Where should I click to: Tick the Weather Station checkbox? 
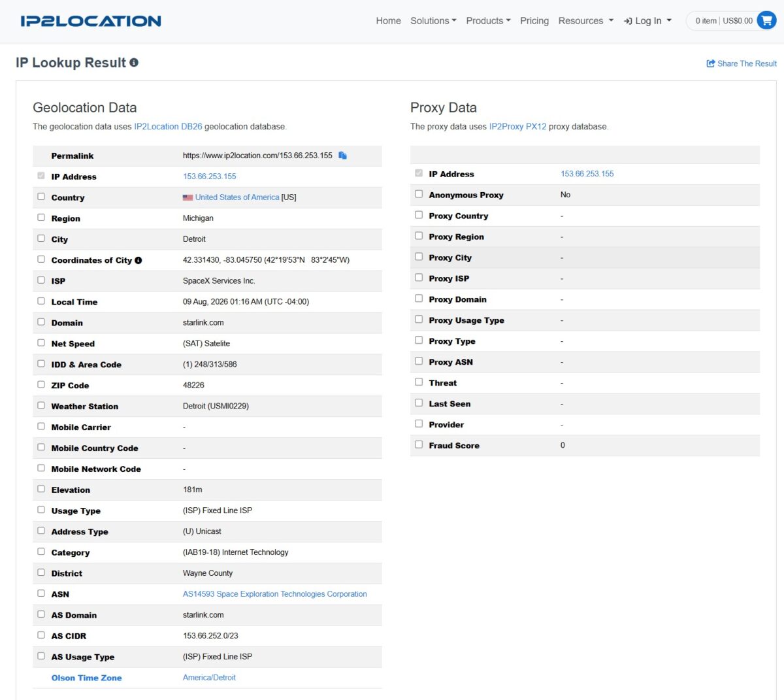pos(41,405)
